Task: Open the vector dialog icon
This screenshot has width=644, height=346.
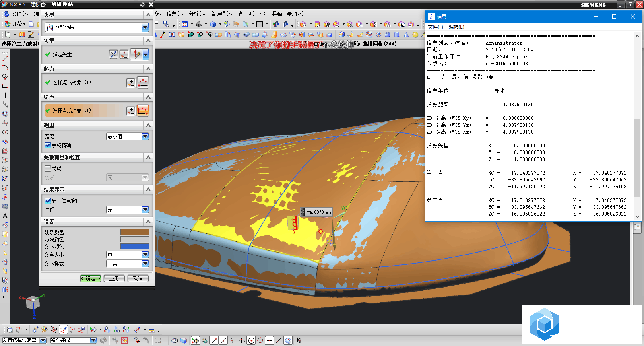Action: point(124,54)
